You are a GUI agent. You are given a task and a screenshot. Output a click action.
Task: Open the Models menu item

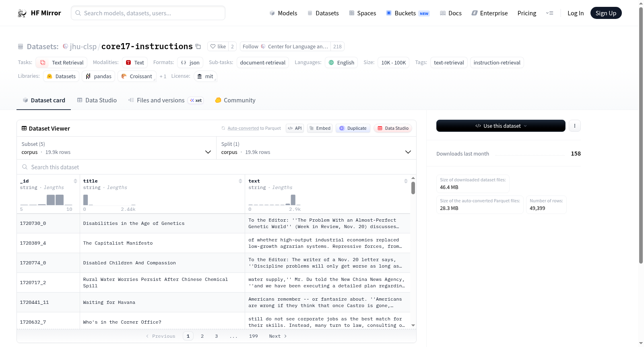(x=283, y=13)
